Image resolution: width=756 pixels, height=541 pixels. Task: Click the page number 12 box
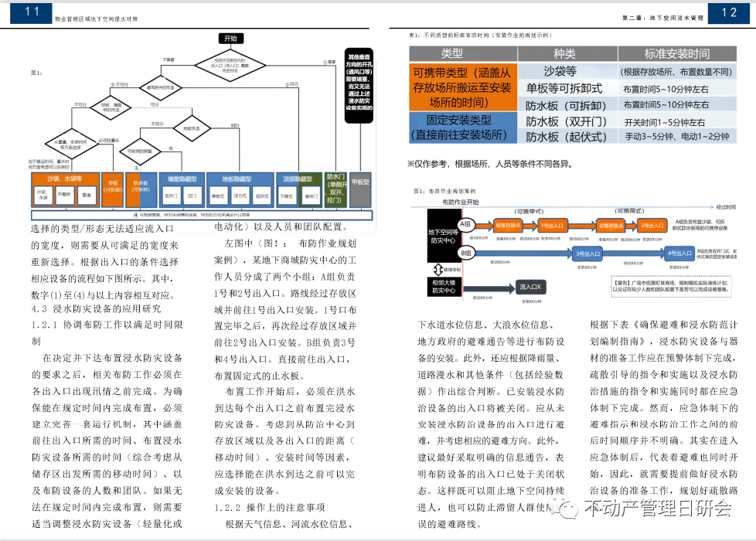click(x=730, y=12)
